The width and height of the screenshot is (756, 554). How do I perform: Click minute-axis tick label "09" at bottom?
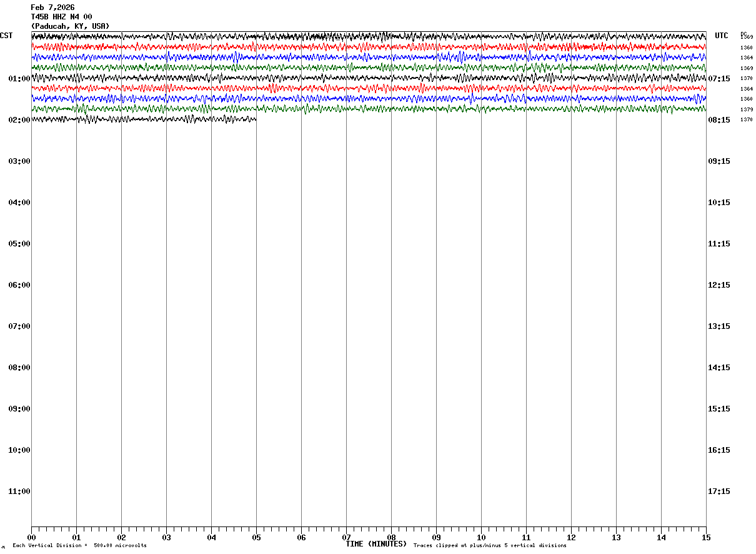coord(436,538)
